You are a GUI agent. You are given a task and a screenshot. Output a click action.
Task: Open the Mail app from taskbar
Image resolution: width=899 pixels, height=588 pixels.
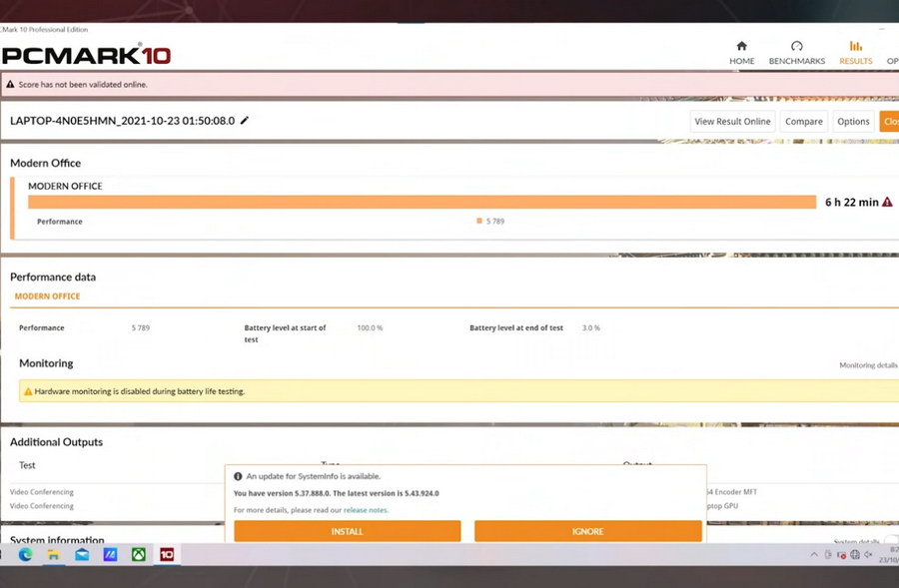82,554
